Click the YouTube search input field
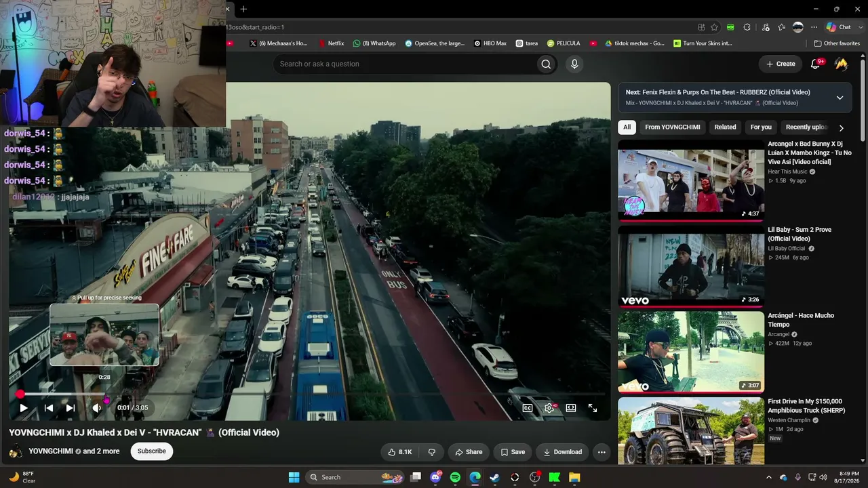The width and height of the screenshot is (868, 488). [x=404, y=64]
